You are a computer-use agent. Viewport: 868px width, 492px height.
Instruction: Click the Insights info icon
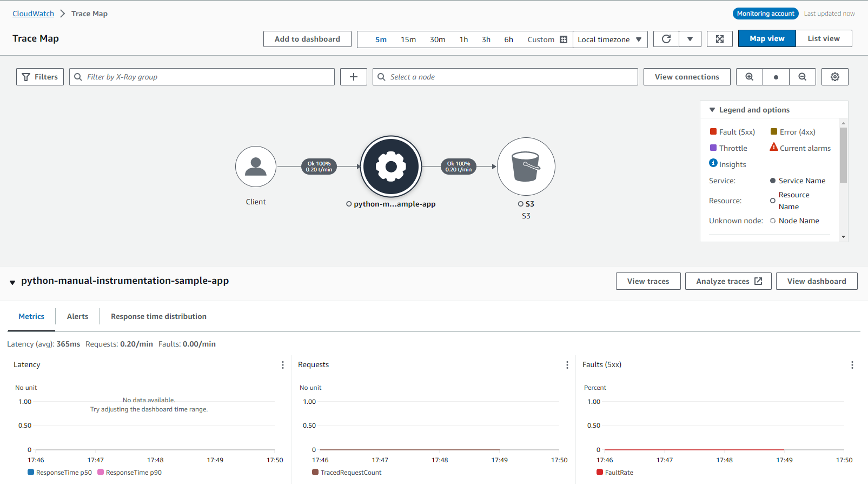click(x=713, y=163)
